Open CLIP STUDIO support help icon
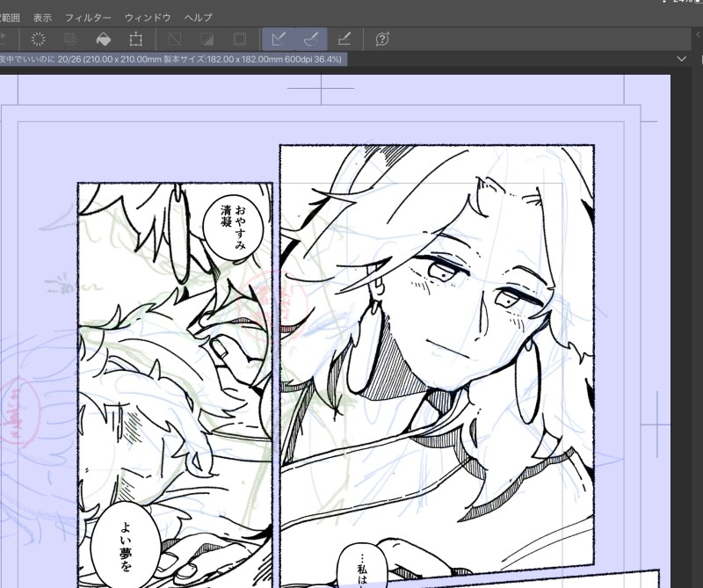703x588 pixels. click(x=382, y=40)
